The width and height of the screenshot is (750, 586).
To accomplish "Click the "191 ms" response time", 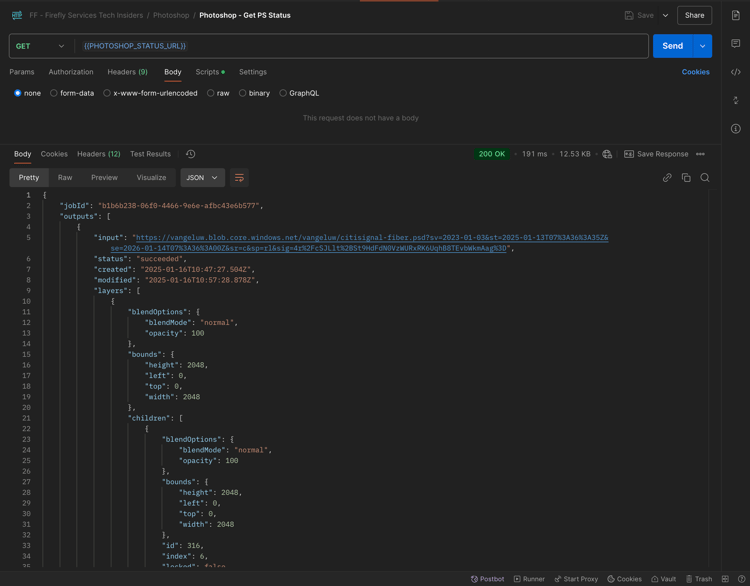I will coord(534,154).
